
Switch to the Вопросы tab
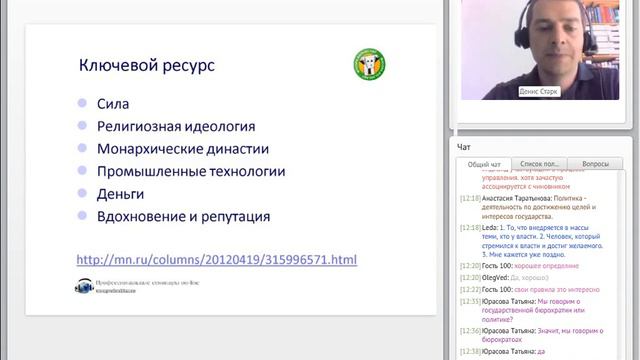coord(595,164)
